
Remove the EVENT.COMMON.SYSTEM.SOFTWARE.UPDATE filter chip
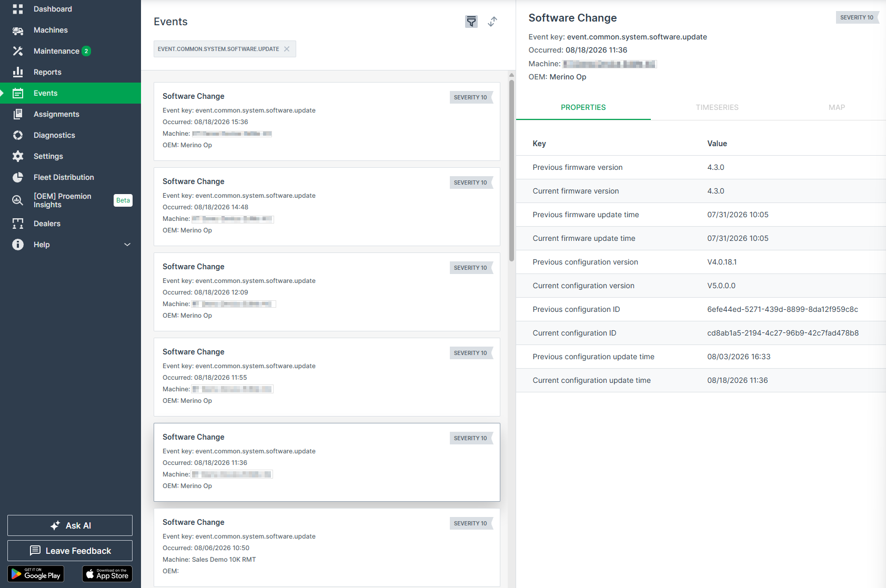[x=287, y=49]
